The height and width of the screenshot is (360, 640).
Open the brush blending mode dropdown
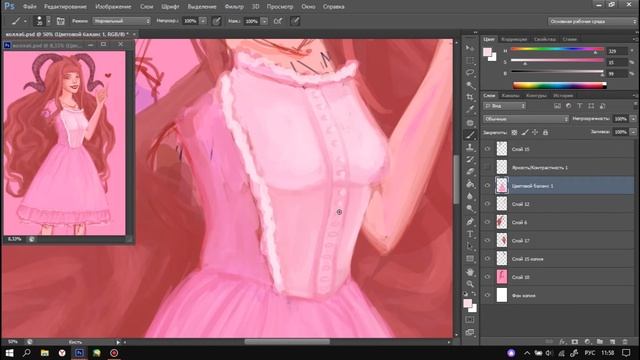point(121,21)
